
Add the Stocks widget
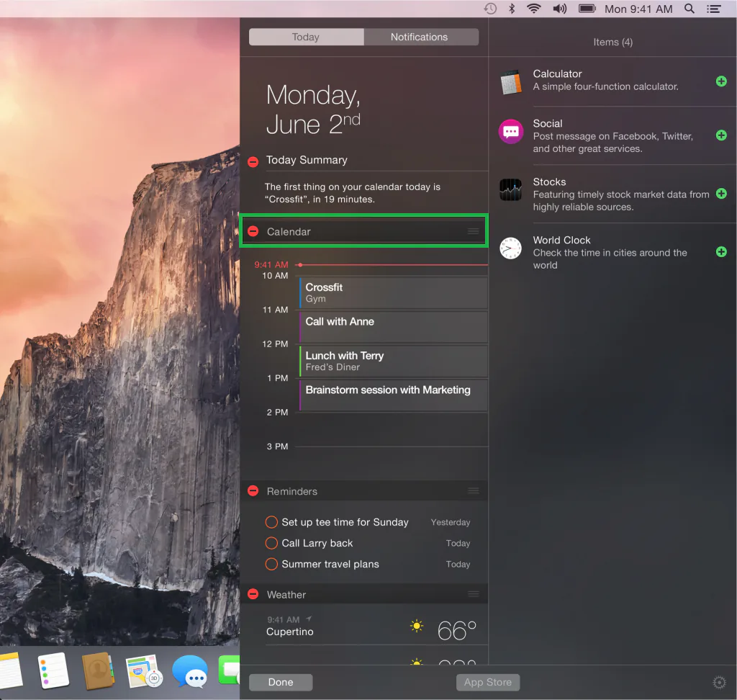pos(721,193)
